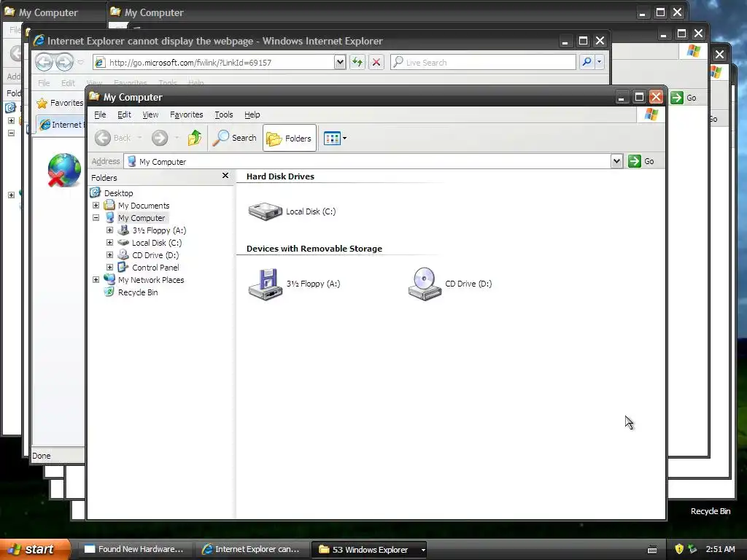Open the search options dropdown in Internet Explorer

point(600,62)
